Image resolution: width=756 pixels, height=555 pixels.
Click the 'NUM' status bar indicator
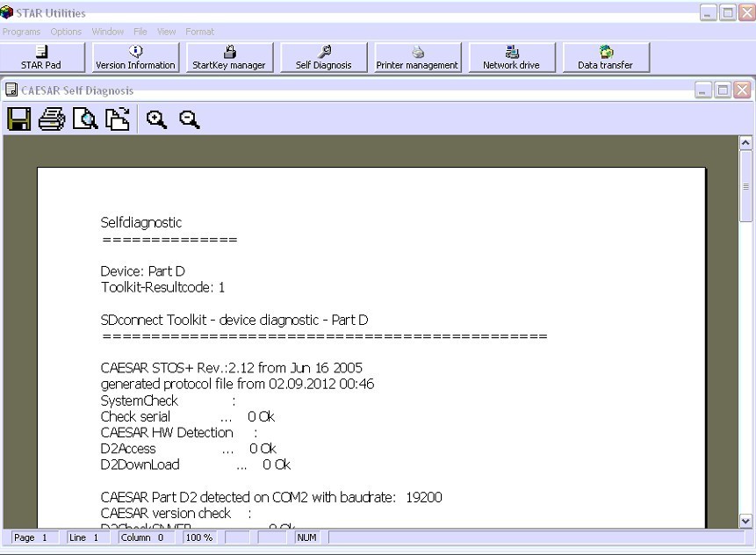pyautogui.click(x=306, y=537)
